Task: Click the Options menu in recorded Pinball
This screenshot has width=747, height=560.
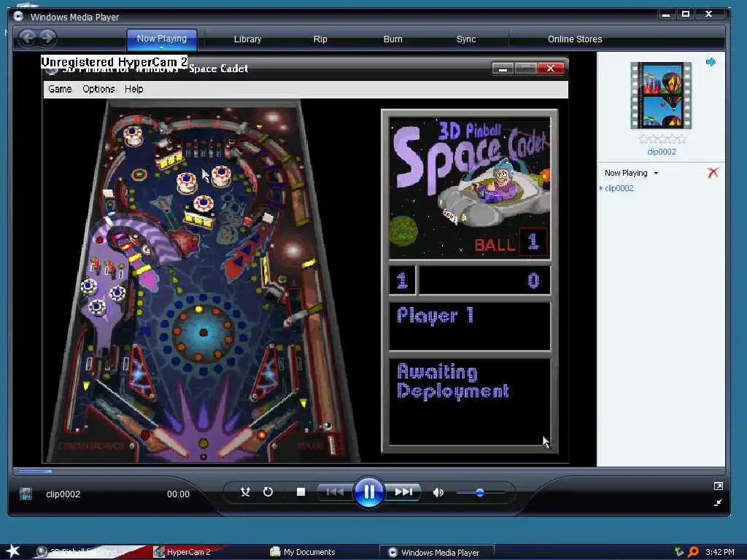Action: point(98,89)
